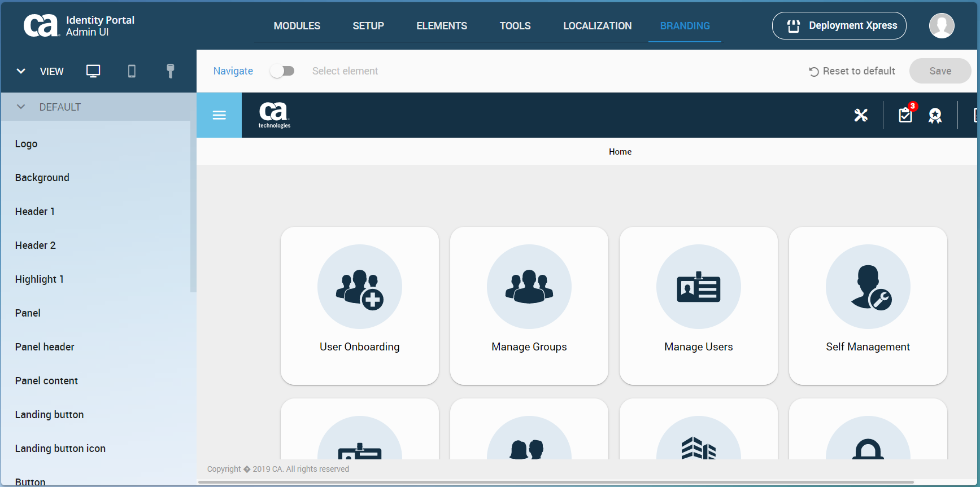Image resolution: width=980 pixels, height=487 pixels.
Task: Click the award ribbon certification icon
Action: [x=935, y=116]
